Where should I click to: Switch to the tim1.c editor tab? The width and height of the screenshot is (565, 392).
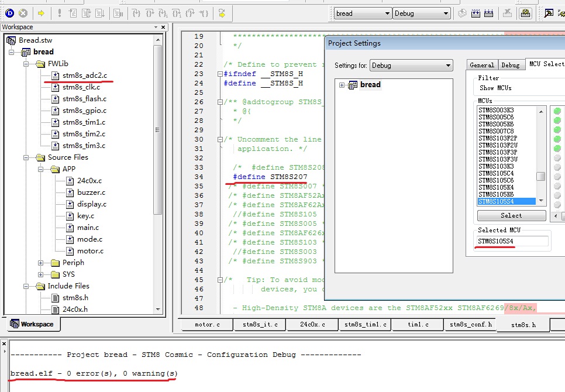[x=418, y=325]
